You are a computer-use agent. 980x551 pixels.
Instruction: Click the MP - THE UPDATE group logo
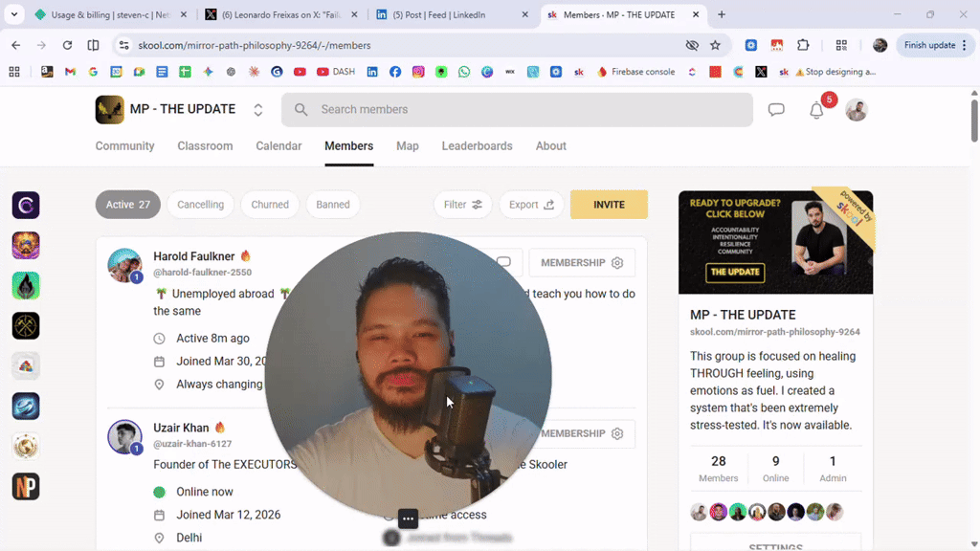pyautogui.click(x=109, y=109)
